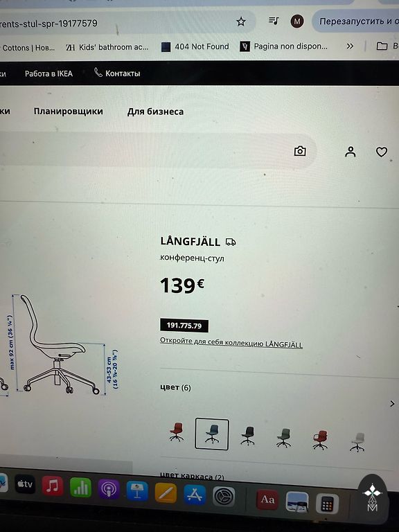Open the IKEA user account icon
This screenshot has height=532, width=399.
point(351,152)
